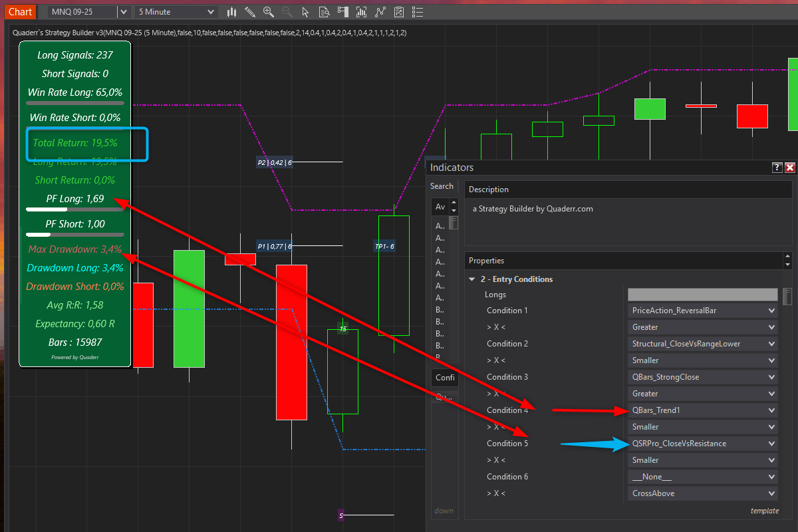Screen dimensions: 798x532
Task: Toggle the Chart Trader panel icon
Action: pyautogui.click(x=342, y=12)
